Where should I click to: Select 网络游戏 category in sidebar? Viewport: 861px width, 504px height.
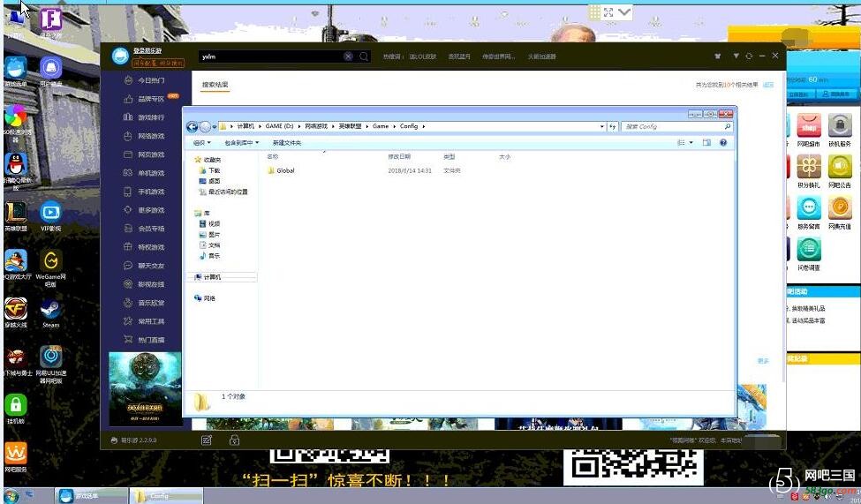click(145, 136)
